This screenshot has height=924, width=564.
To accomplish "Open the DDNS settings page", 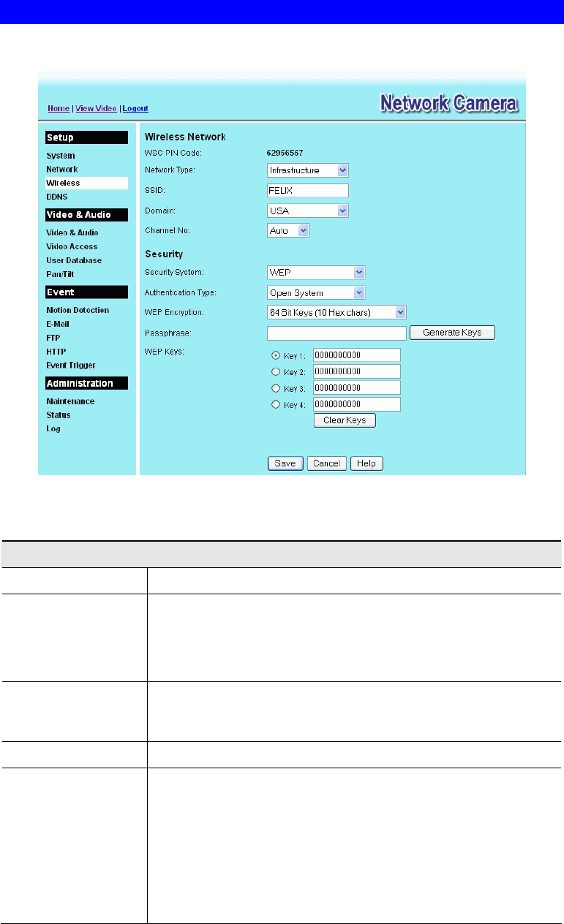I will coord(57,197).
